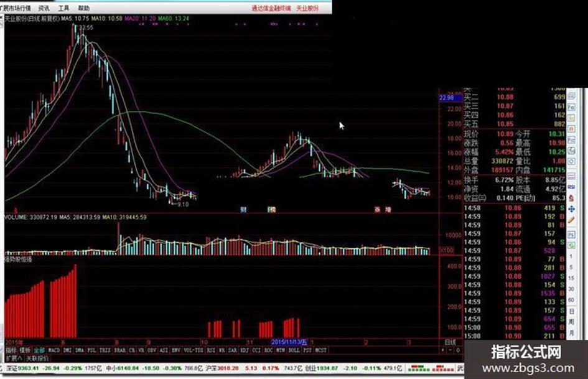Click the 0 reset button by indicator tabs
Image resolution: width=588 pixels, height=379 pixels.
click(458, 350)
